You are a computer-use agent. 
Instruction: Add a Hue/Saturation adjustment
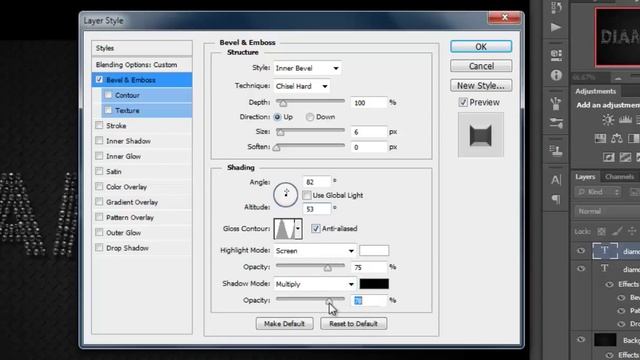(x=600, y=138)
